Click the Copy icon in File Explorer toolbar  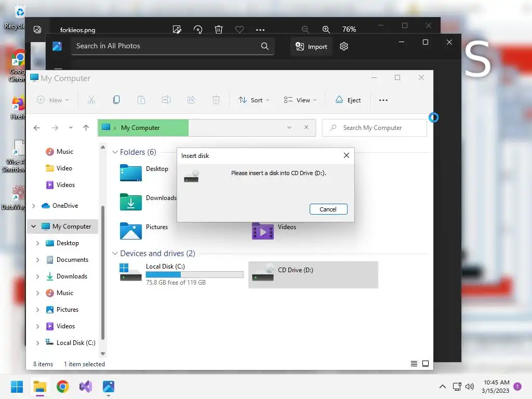click(116, 100)
